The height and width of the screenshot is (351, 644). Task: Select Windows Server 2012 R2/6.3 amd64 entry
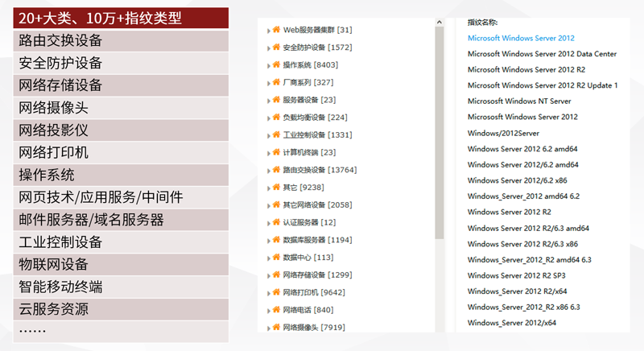pos(528,229)
